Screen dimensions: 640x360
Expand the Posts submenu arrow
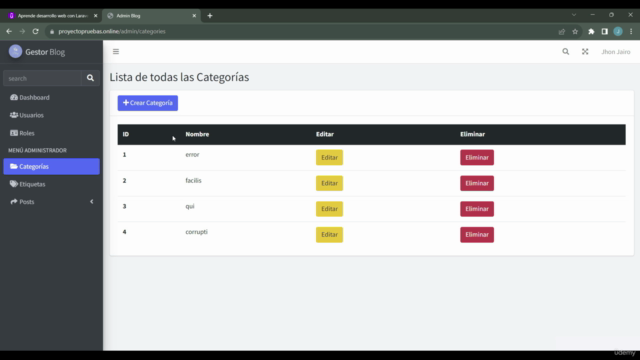tap(92, 202)
